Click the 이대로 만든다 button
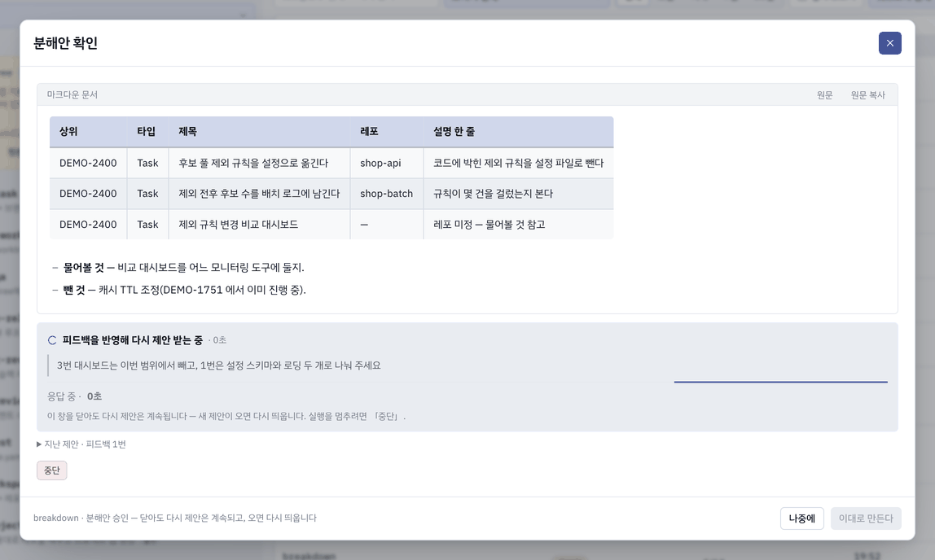935x560 pixels. 866,518
